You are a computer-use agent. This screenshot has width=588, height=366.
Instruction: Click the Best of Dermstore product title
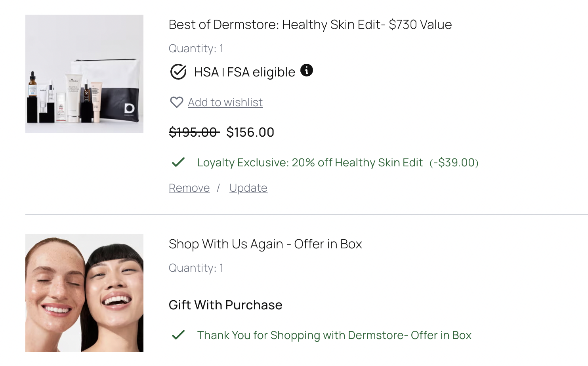tap(310, 25)
